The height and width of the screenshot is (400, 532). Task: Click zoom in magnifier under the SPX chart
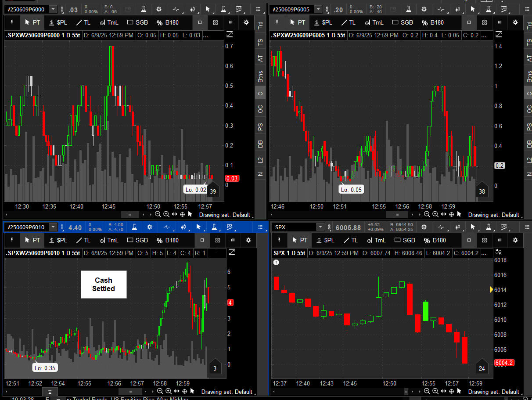pyautogui.click(x=436, y=391)
